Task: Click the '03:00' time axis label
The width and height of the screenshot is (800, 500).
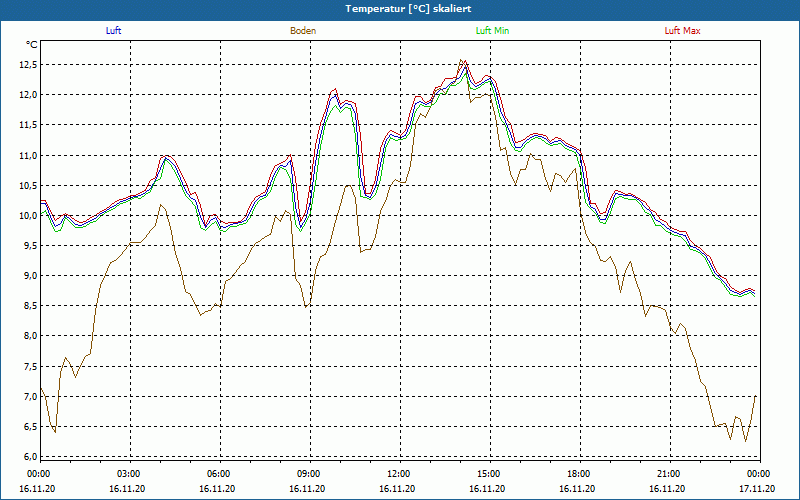Action: [x=128, y=474]
